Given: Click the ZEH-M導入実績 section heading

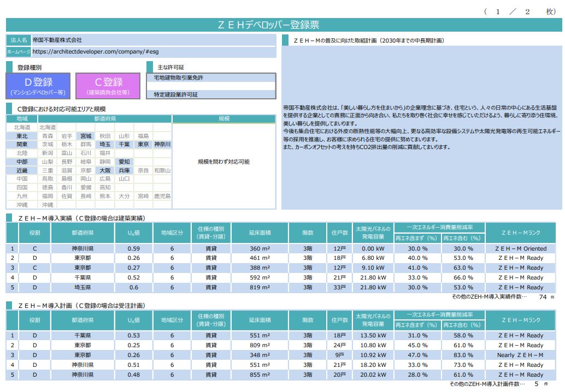Looking at the screenshot, I should (x=82, y=218).
